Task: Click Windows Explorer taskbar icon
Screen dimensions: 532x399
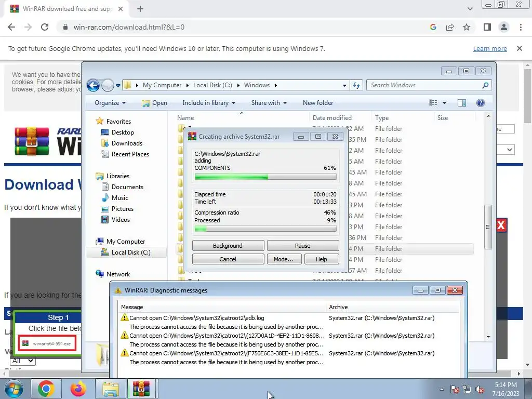Action: click(x=110, y=389)
